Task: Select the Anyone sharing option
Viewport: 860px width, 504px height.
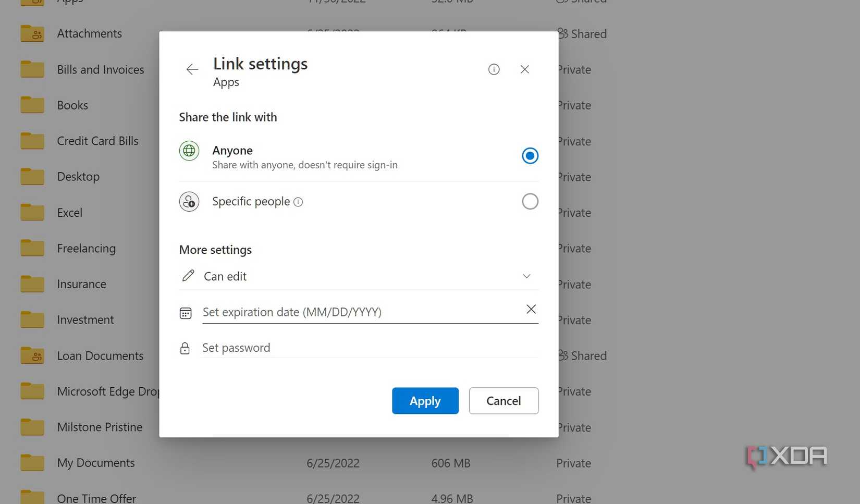Action: pyautogui.click(x=530, y=155)
